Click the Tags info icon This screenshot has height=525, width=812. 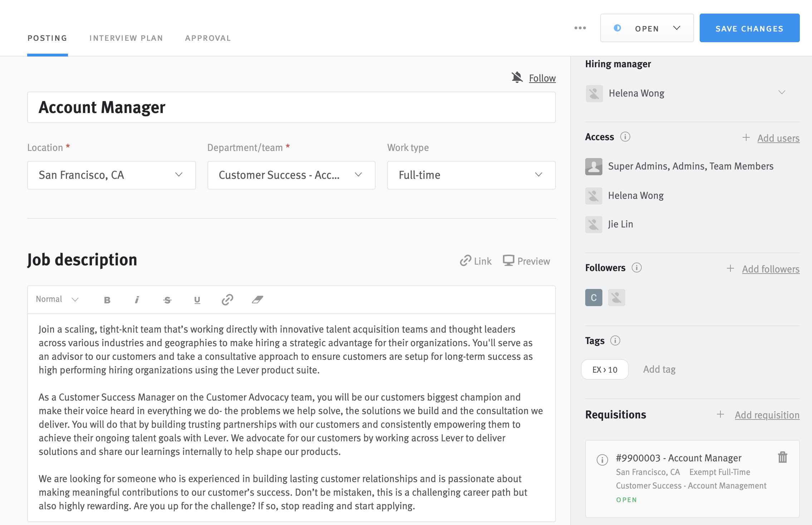point(615,340)
